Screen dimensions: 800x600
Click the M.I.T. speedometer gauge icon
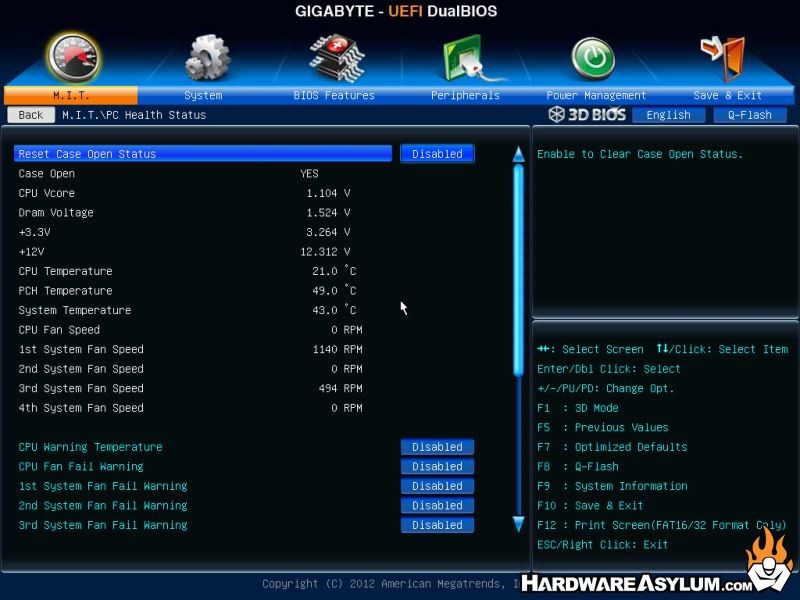[x=73, y=58]
